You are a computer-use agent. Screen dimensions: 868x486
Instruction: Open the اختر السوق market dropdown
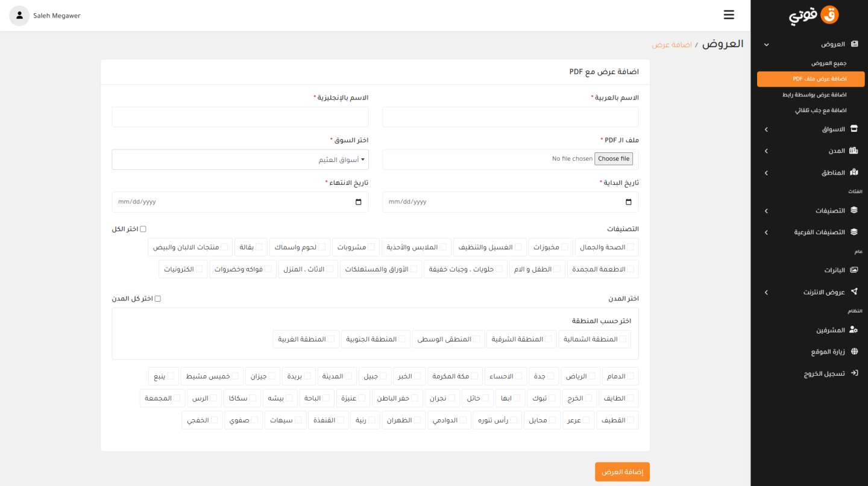[240, 160]
